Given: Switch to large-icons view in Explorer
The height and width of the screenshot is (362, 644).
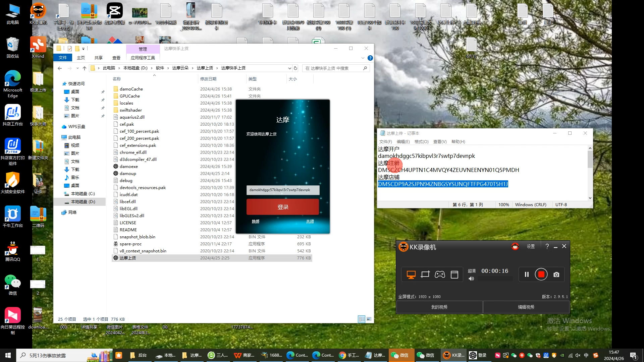Looking at the screenshot, I should tap(369, 319).
